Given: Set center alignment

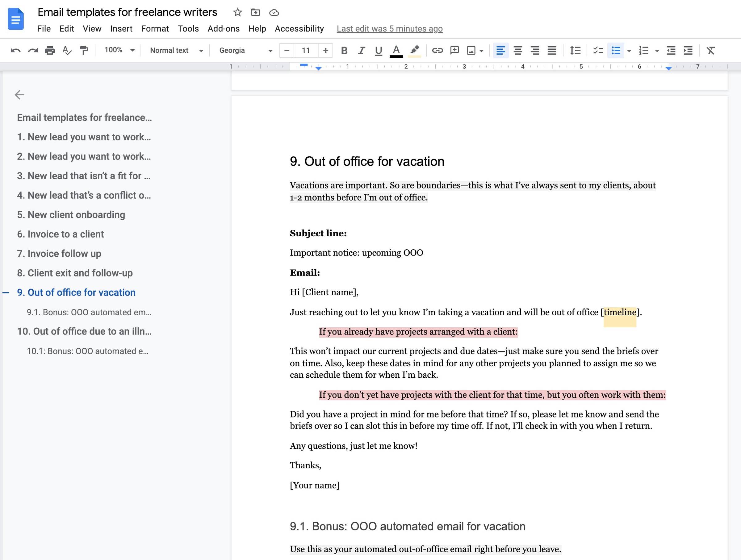Looking at the screenshot, I should [x=518, y=51].
